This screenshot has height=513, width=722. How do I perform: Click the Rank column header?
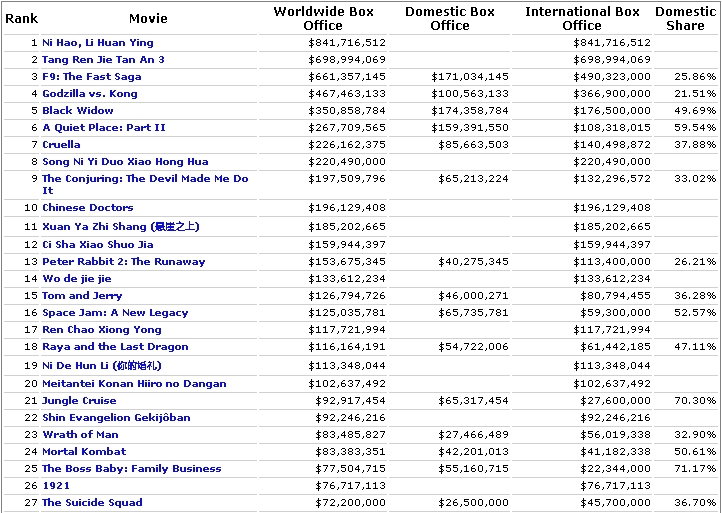pos(21,19)
